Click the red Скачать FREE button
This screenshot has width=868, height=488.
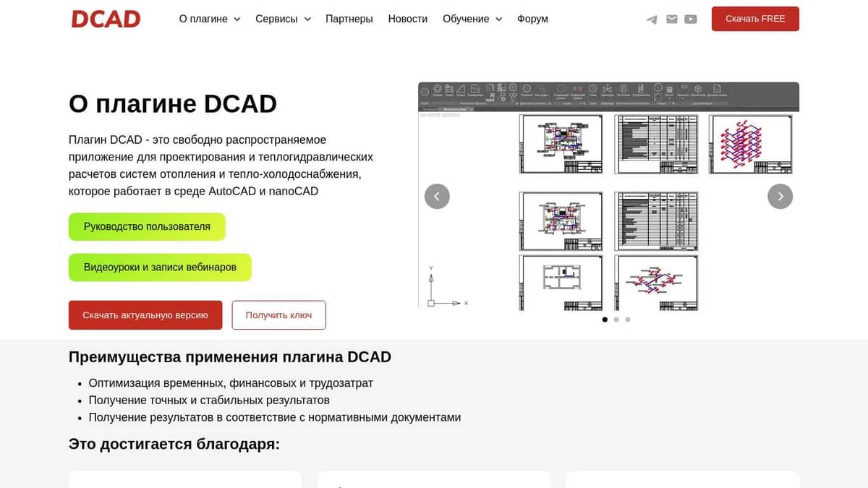pos(755,19)
